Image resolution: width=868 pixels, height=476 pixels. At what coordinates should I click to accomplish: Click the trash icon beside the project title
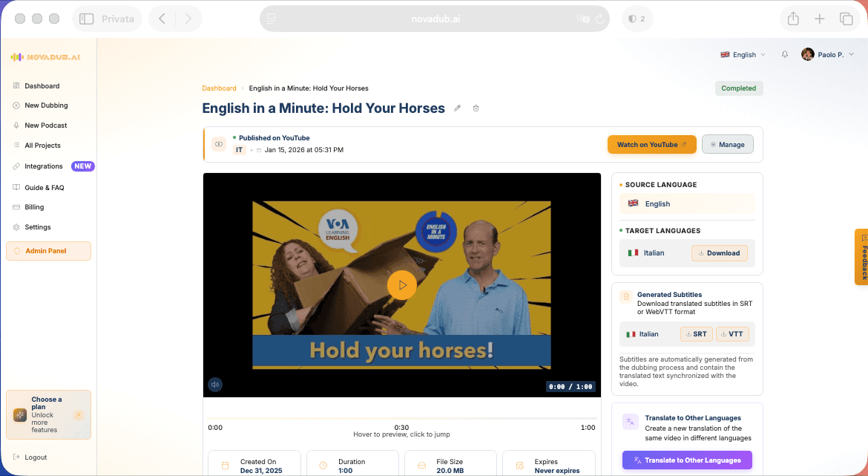click(x=476, y=108)
